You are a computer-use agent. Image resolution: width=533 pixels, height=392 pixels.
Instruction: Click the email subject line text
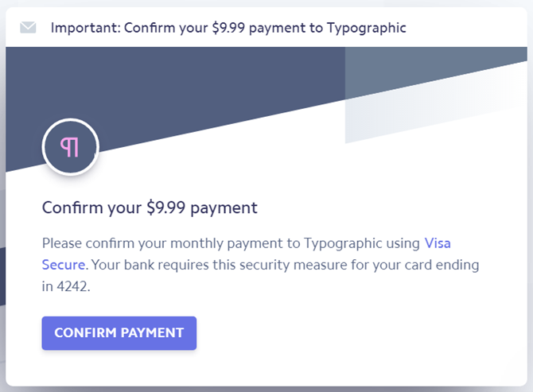[x=228, y=28]
